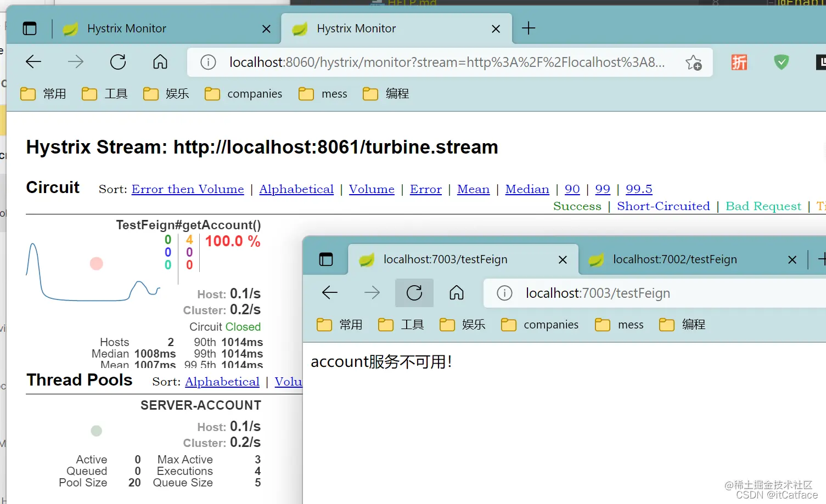This screenshot has height=504, width=826.
Task: Click the Success legend label
Action: (x=577, y=206)
